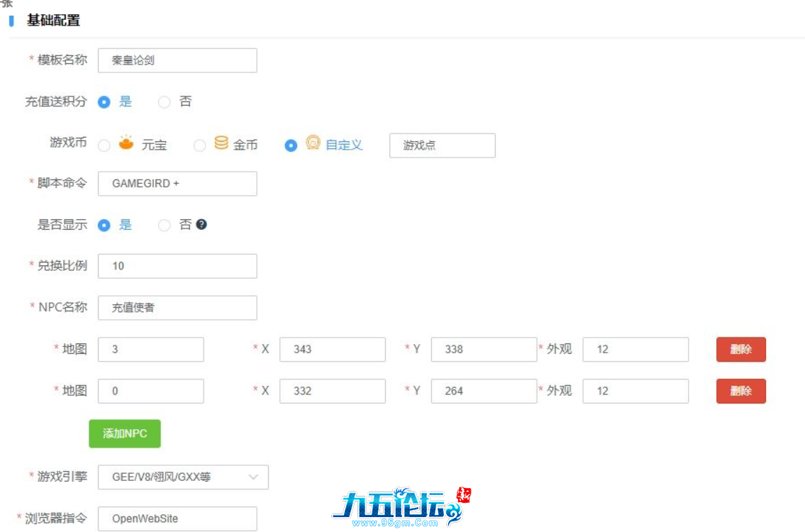Choose 元宝 radio for 游戏币
Screen dimensions: 805x532
(104, 145)
